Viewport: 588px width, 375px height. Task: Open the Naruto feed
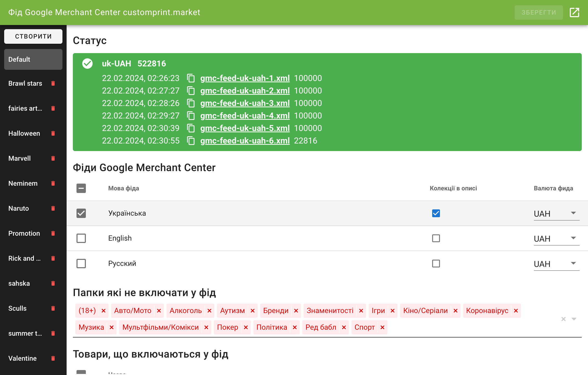point(18,208)
